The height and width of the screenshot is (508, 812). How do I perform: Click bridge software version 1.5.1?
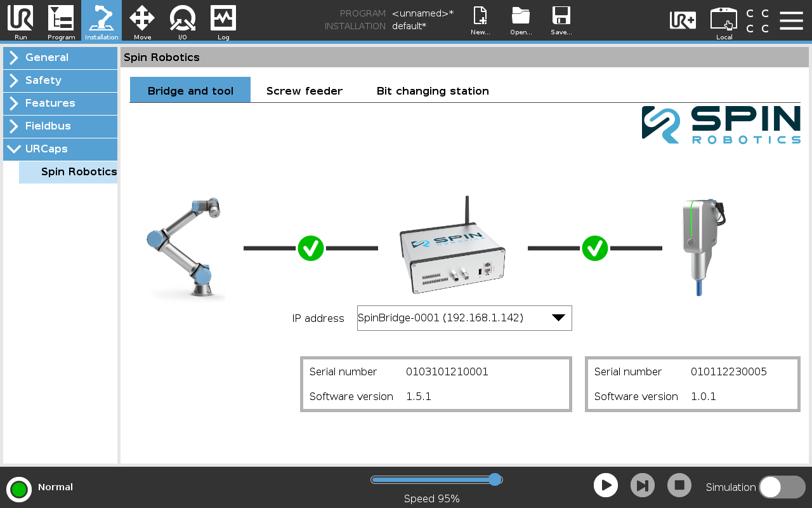[x=419, y=397]
